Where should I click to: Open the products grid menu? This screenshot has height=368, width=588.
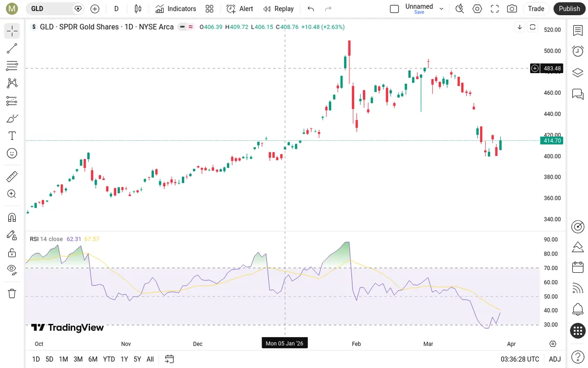pos(578,331)
